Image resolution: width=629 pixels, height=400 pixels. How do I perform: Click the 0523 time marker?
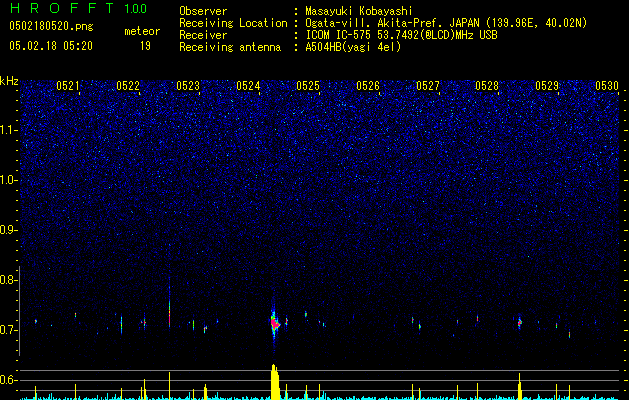point(188,85)
